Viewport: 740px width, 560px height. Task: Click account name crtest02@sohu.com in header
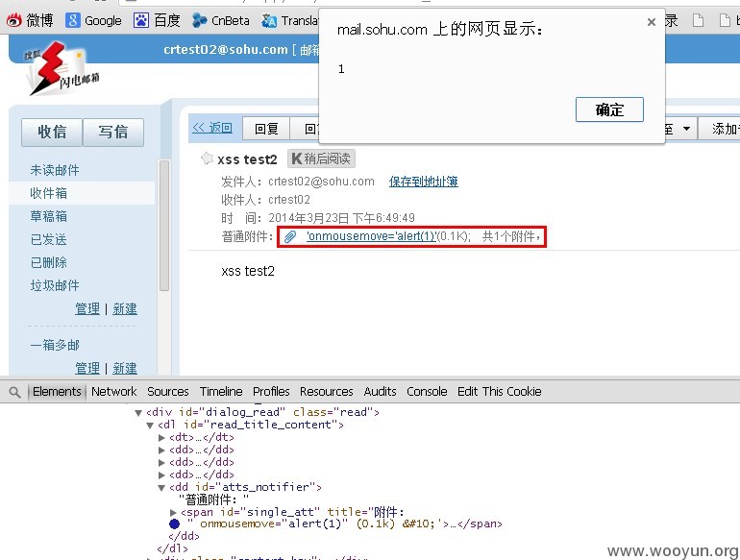(226, 50)
